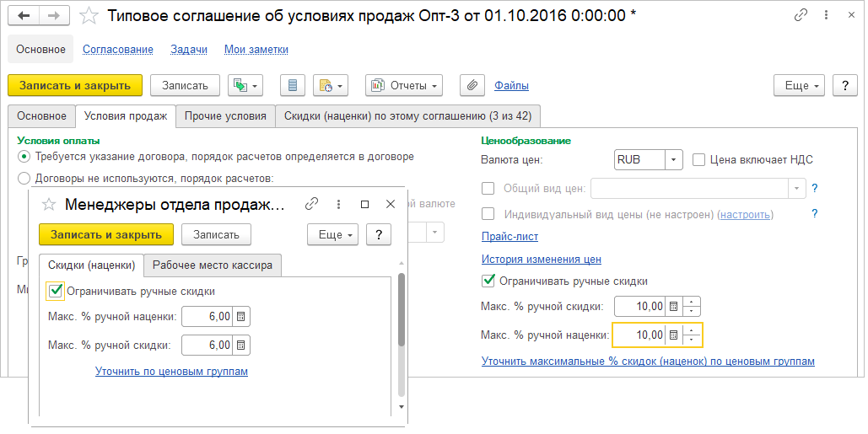Image resolution: width=868 pixels, height=434 pixels.
Task: Open calculator for Макс. % ручной наценки 10,00
Action: [x=672, y=335]
